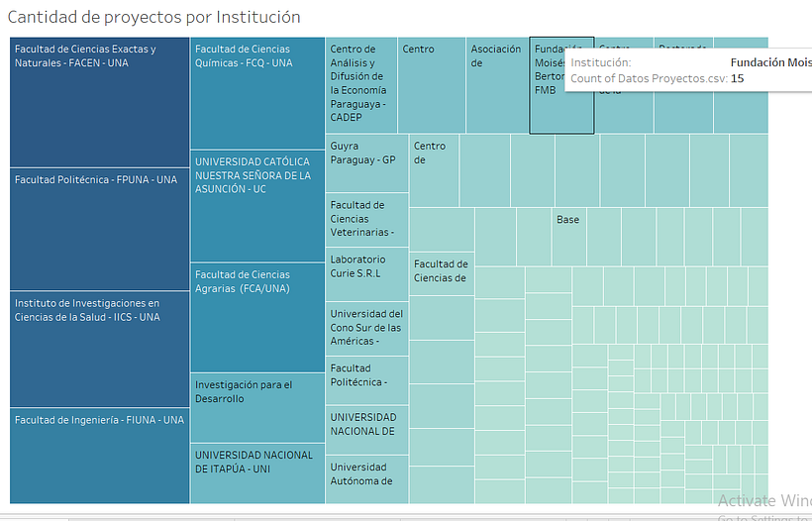Click the chart title Cantidad de proyectos

pos(154,17)
